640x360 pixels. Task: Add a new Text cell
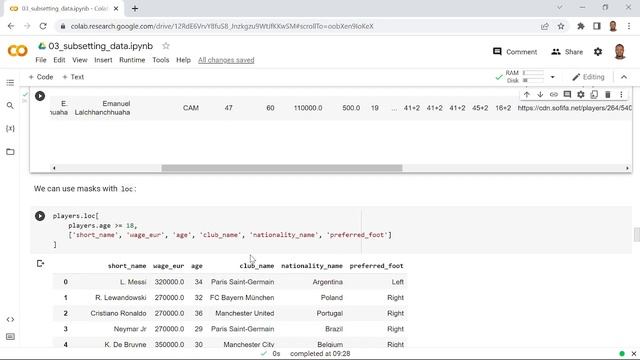click(x=73, y=77)
